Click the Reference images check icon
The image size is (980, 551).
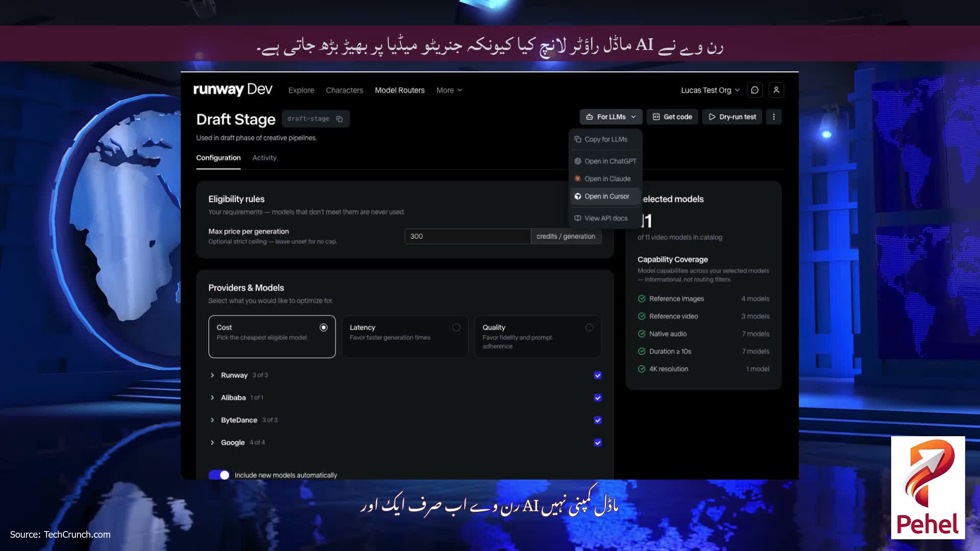(642, 299)
